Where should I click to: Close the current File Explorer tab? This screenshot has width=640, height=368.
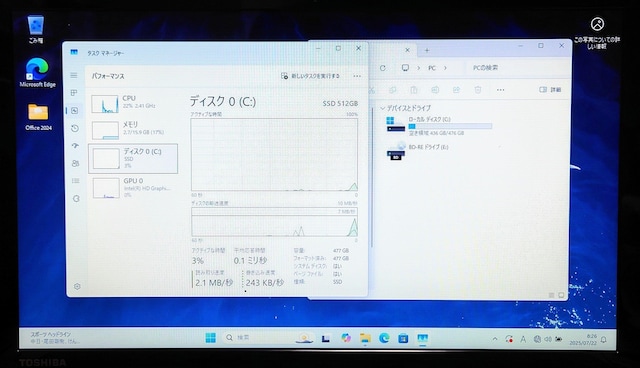[x=407, y=50]
